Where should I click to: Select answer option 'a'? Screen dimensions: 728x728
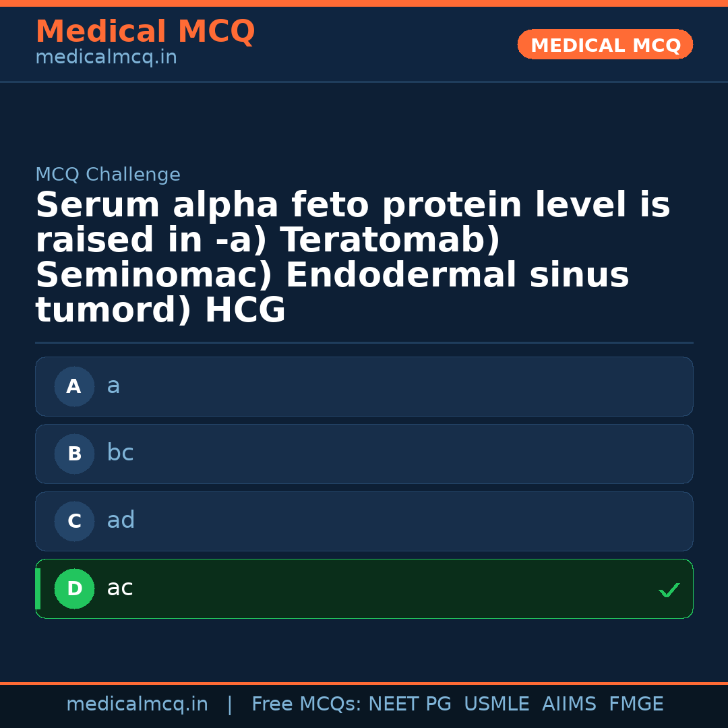click(x=364, y=386)
